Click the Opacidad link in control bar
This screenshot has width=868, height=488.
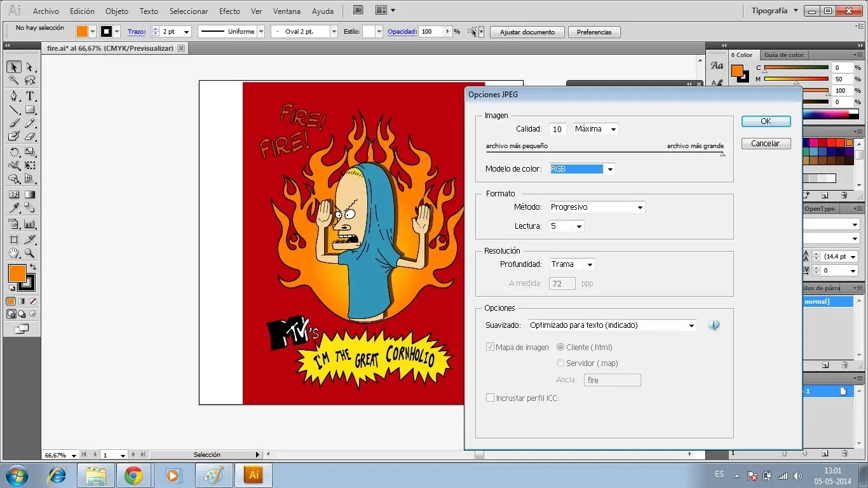point(402,32)
